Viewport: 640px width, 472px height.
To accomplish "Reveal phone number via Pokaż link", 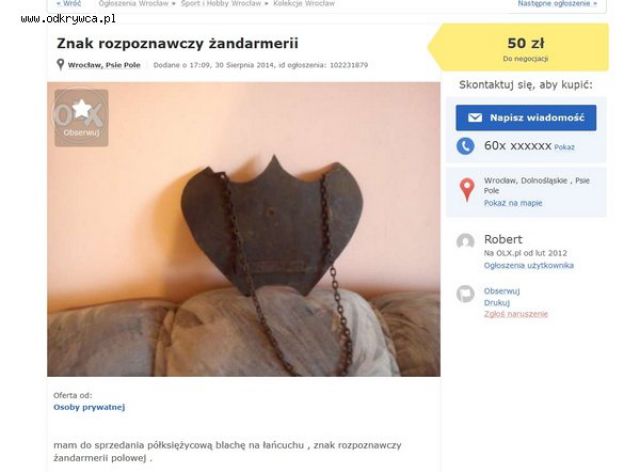I will pyautogui.click(x=564, y=147).
